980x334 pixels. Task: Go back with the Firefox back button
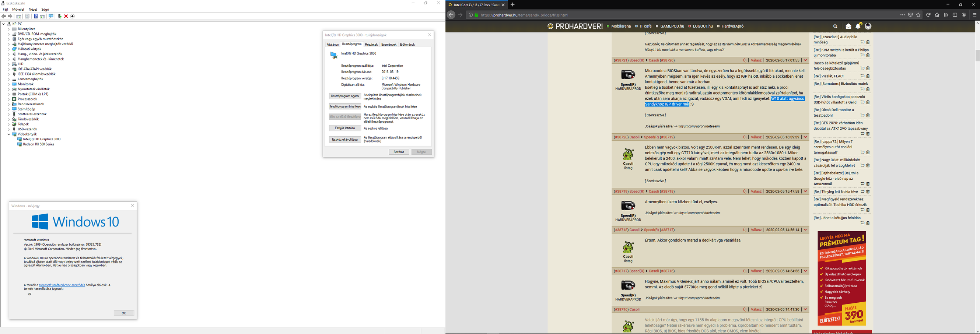pyautogui.click(x=451, y=15)
